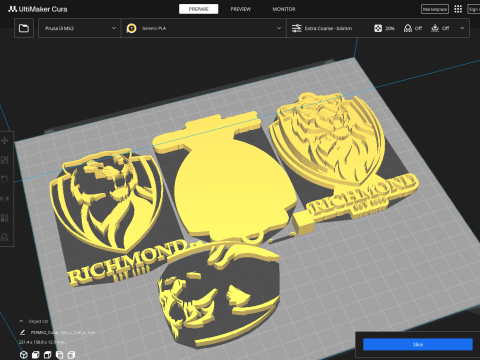The height and width of the screenshot is (360, 480).
Task: Click the Generic PLA material icon
Action: point(131,28)
